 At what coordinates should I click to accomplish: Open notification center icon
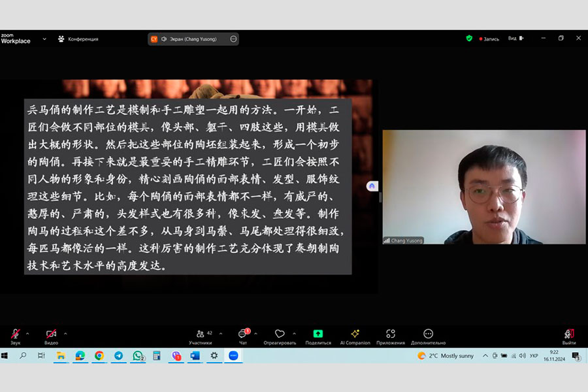pyautogui.click(x=576, y=356)
